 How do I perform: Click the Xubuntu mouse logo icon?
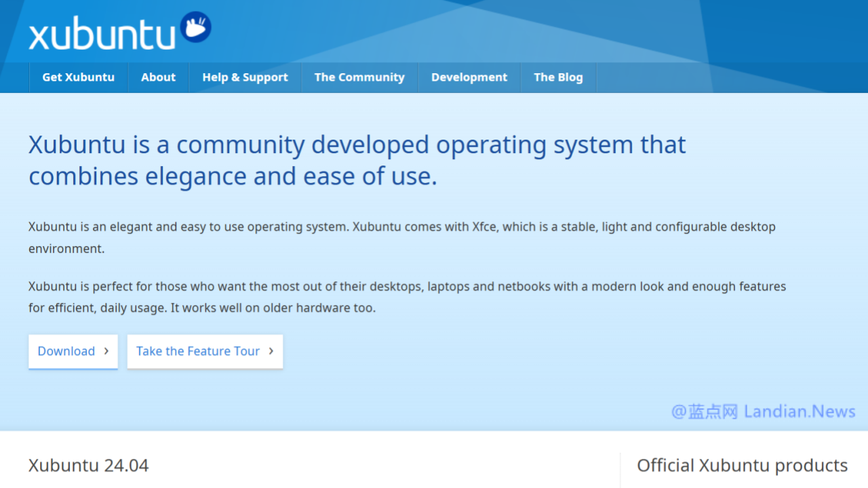click(x=196, y=28)
